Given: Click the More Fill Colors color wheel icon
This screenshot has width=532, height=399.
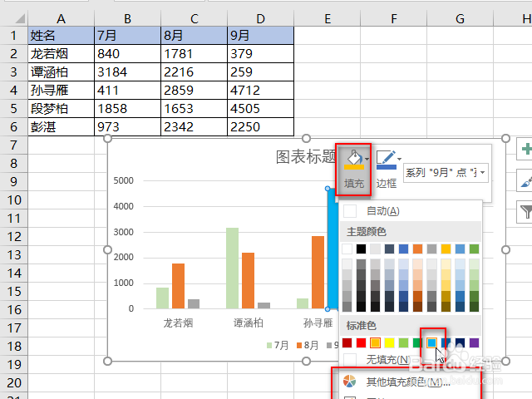Looking at the screenshot, I should (x=349, y=382).
